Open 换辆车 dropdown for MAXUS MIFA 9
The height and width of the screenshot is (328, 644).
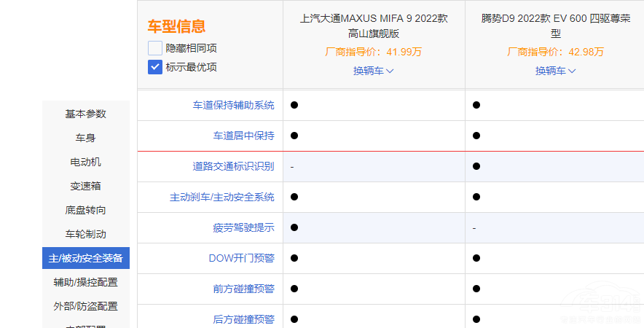click(373, 71)
